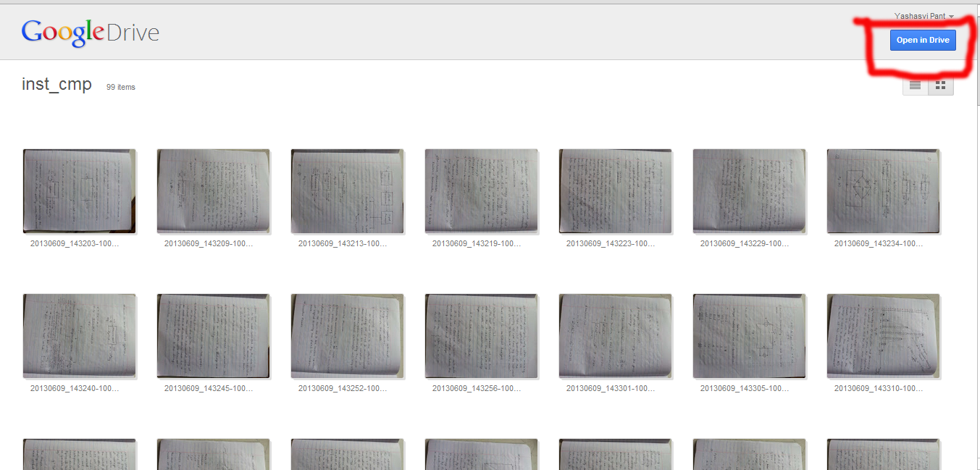The width and height of the screenshot is (980, 470).
Task: Open thumbnail 20130609_143245-100
Action: pos(214,336)
